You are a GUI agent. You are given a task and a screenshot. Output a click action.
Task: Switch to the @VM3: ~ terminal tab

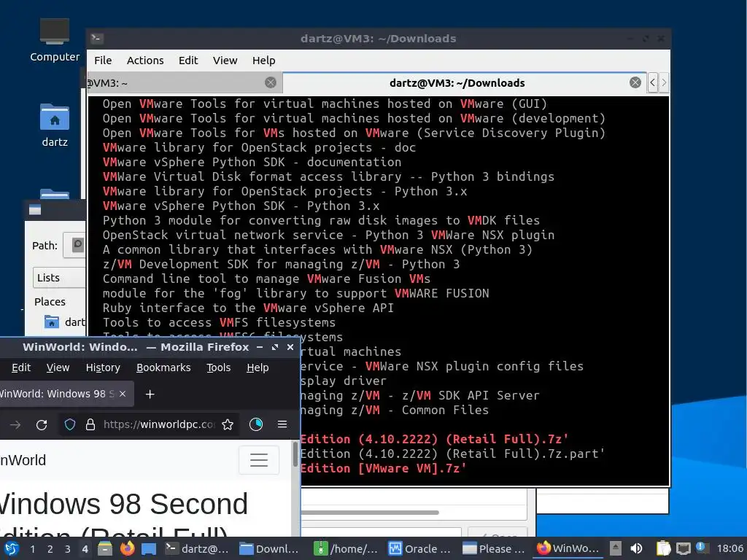[185, 83]
